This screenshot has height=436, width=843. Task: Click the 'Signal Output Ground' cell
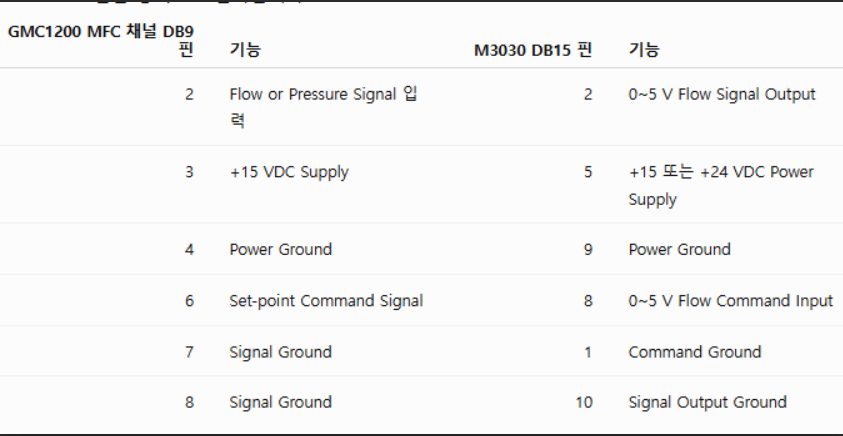pos(708,402)
